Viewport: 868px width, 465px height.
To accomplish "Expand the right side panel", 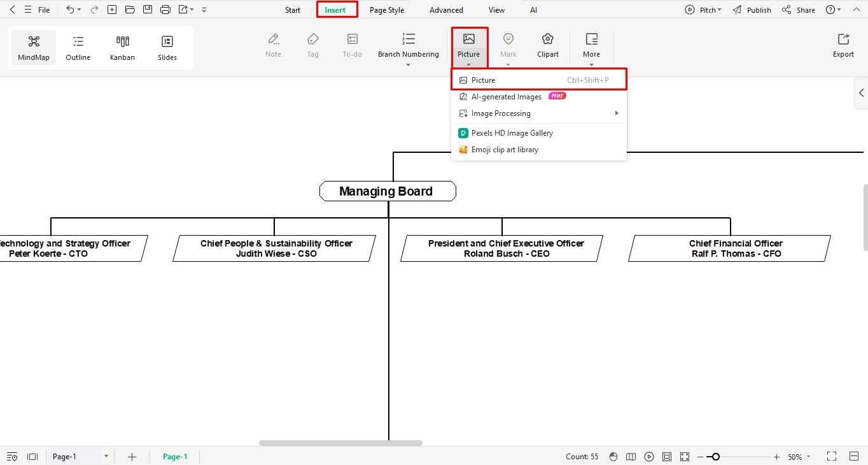I will [861, 93].
